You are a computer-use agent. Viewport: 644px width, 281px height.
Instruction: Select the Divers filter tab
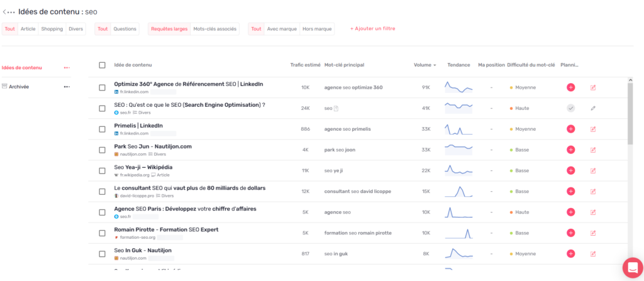[76, 29]
